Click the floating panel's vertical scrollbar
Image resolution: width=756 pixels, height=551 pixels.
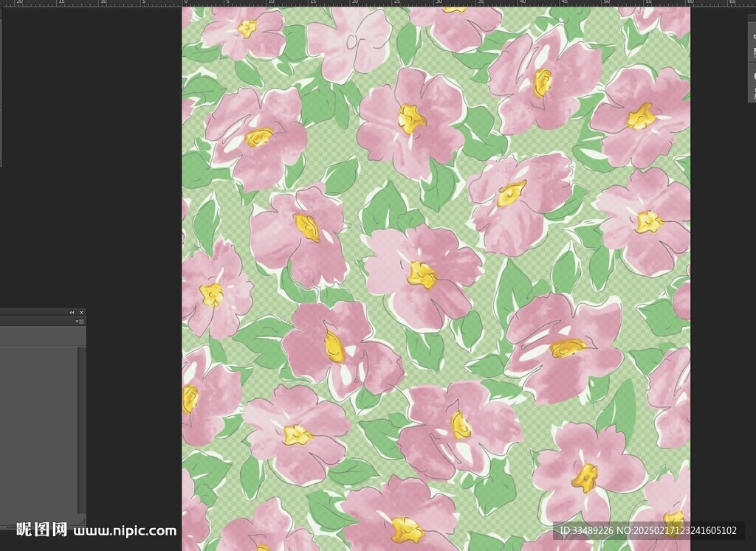(82, 431)
